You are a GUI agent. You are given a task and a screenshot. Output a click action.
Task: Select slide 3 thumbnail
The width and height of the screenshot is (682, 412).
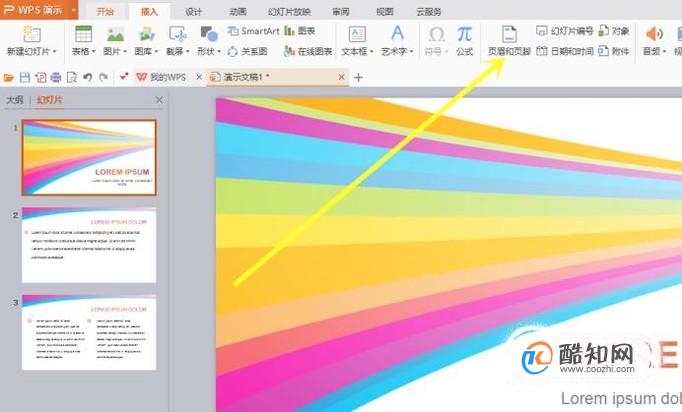89,332
